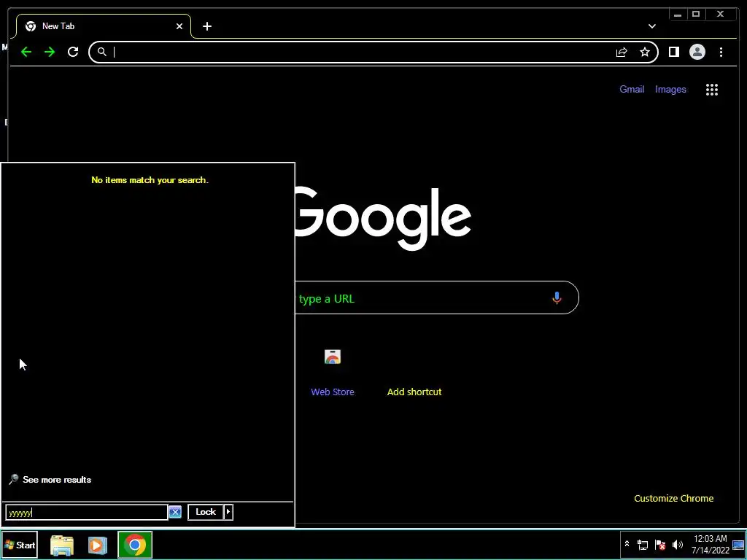Open the taskbar clock and date
The height and width of the screenshot is (560, 747).
(711, 544)
